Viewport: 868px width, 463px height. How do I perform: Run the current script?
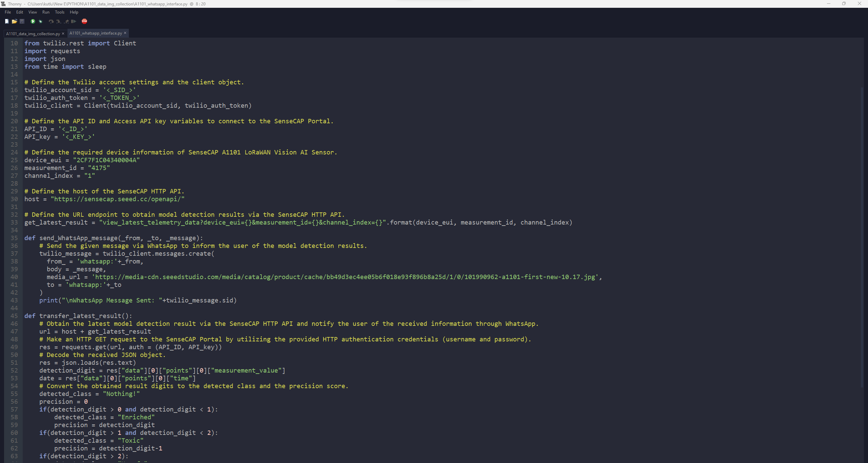(33, 21)
